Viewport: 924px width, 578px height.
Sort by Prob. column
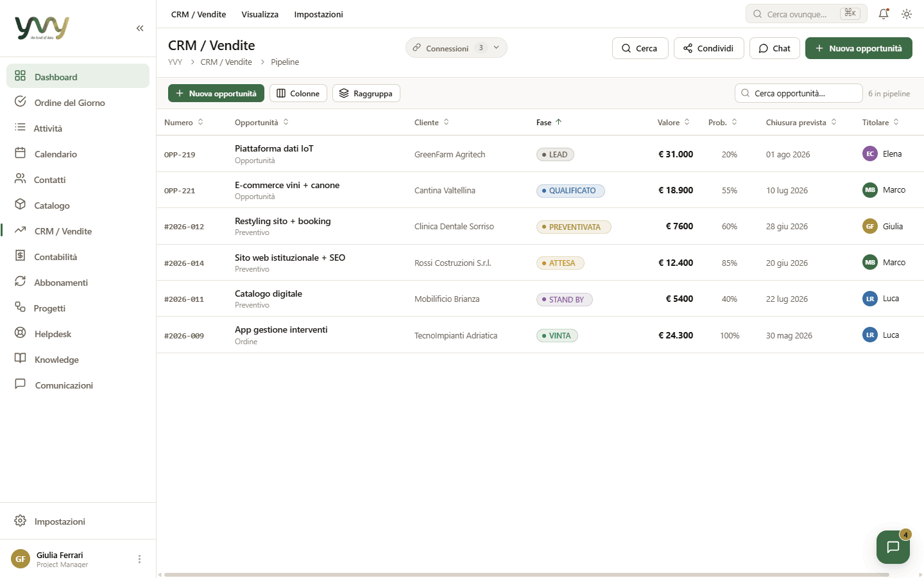[723, 122]
